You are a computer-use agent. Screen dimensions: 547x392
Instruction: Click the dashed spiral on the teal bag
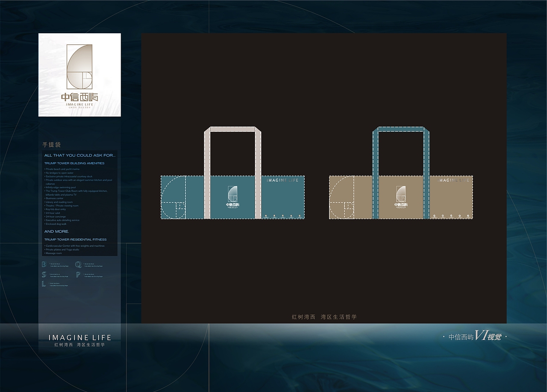coord(174,198)
